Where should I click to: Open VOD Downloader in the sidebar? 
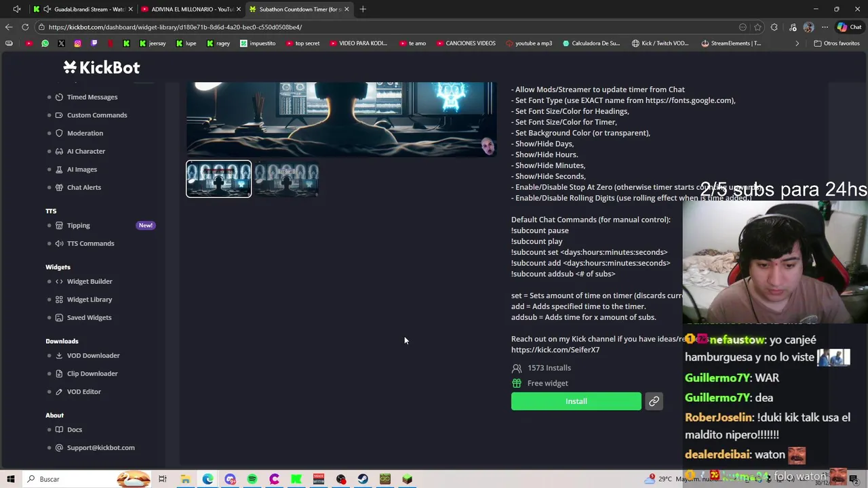(93, 356)
